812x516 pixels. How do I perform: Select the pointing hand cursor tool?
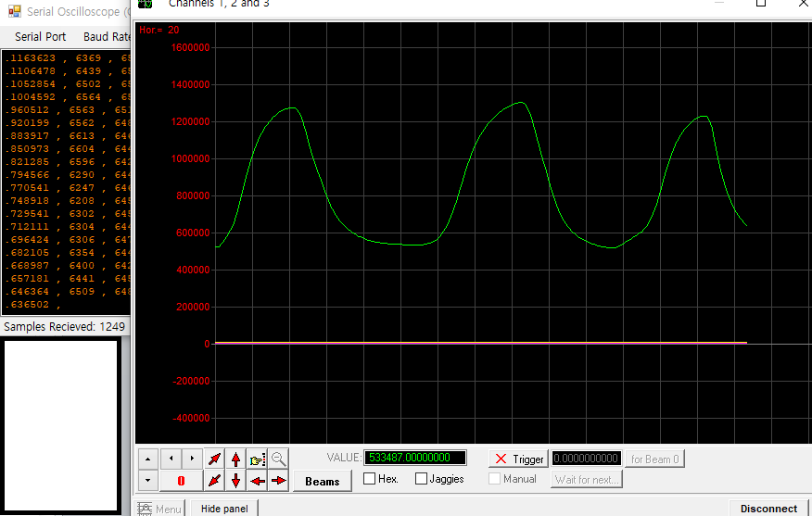click(258, 459)
